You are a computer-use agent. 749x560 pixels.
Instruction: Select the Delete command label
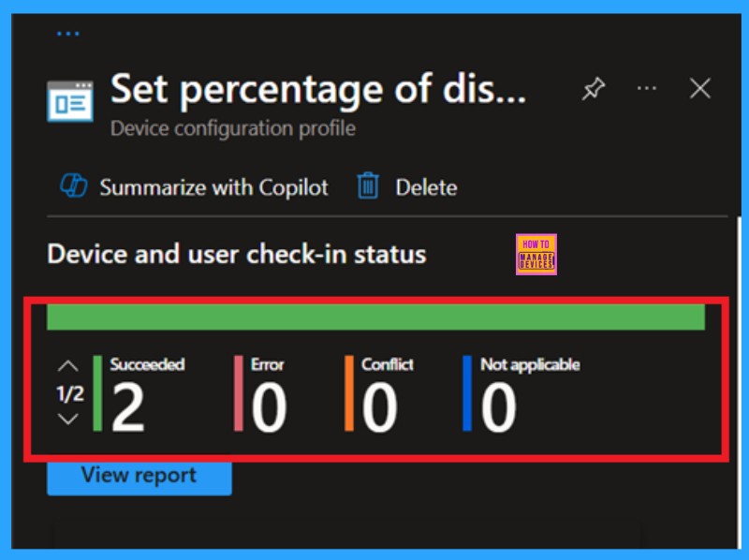(x=426, y=187)
